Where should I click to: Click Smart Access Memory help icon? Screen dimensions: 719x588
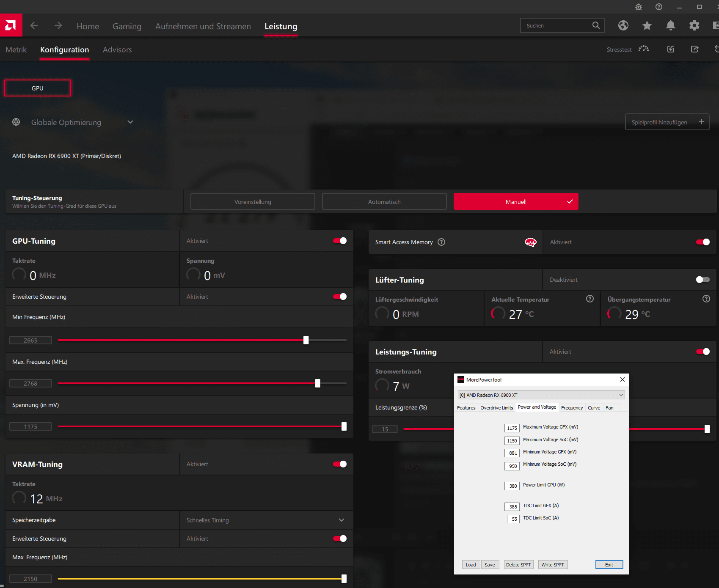(x=441, y=242)
